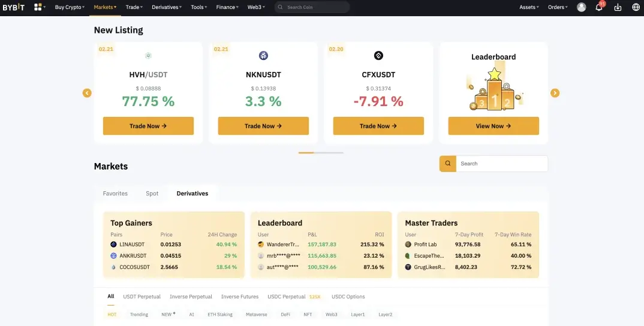Select the All contracts tab

pyautogui.click(x=111, y=297)
